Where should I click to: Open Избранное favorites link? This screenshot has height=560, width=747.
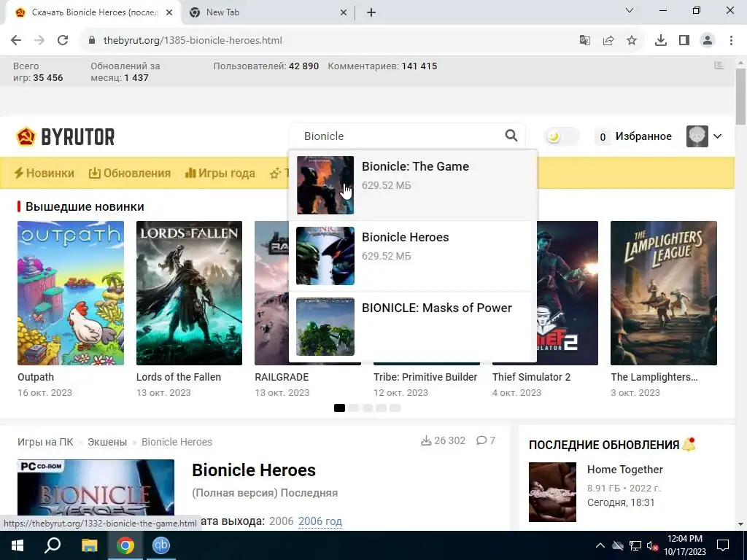[643, 136]
